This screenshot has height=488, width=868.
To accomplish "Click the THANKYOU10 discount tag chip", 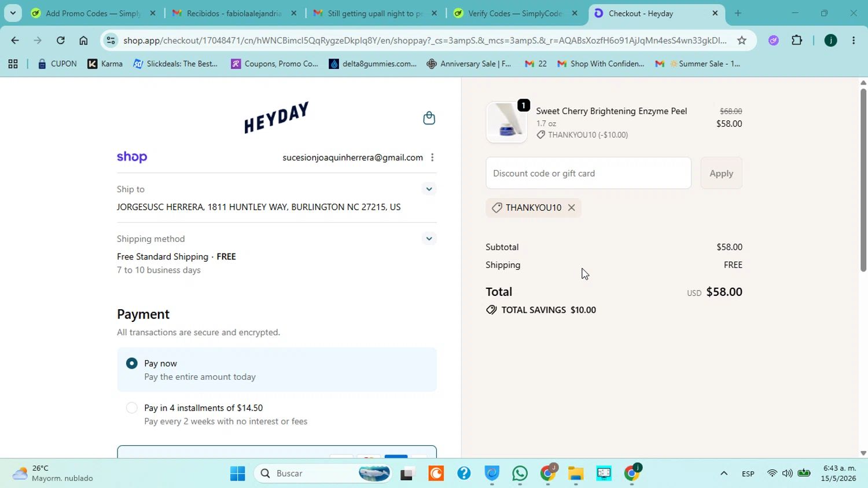I will pyautogui.click(x=533, y=208).
